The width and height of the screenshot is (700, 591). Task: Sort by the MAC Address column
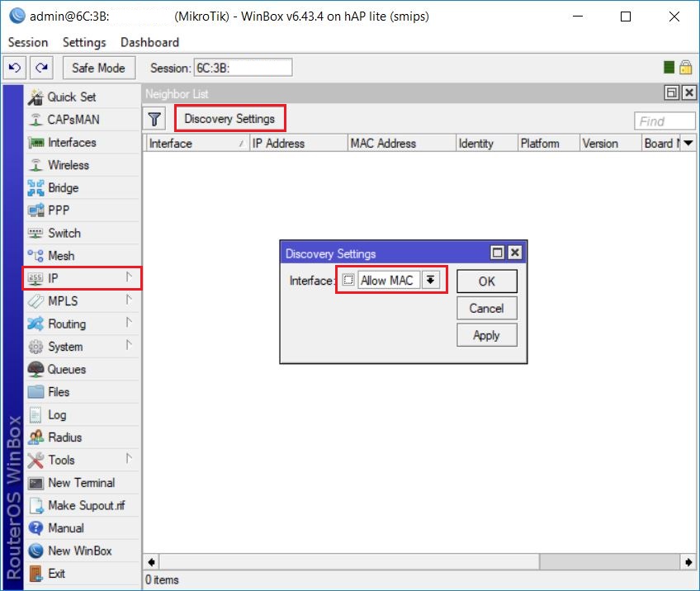click(401, 144)
